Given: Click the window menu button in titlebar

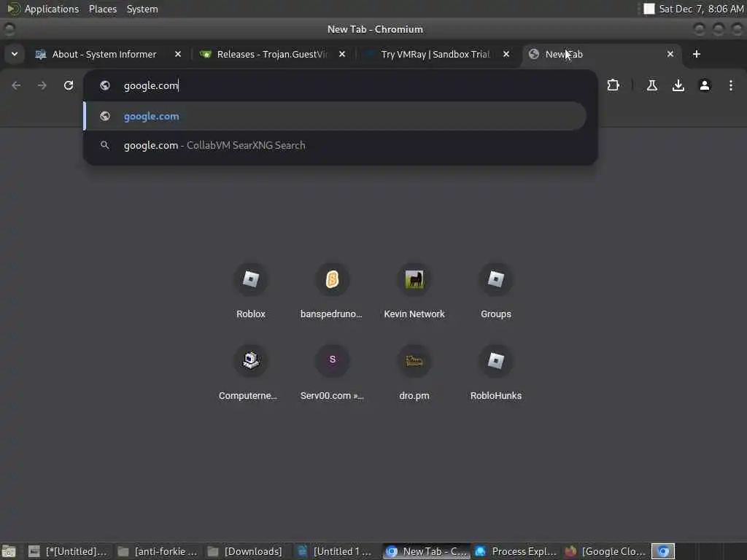Looking at the screenshot, I should [x=9, y=29].
